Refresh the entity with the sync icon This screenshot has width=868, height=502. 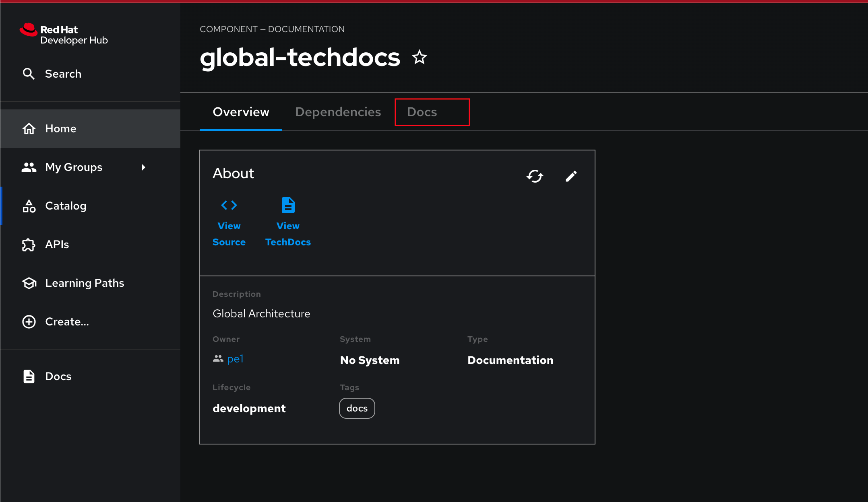pyautogui.click(x=535, y=176)
